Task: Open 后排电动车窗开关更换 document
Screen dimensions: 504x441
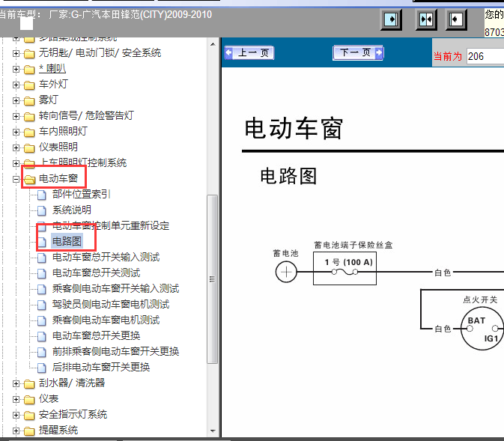Action: click(101, 368)
